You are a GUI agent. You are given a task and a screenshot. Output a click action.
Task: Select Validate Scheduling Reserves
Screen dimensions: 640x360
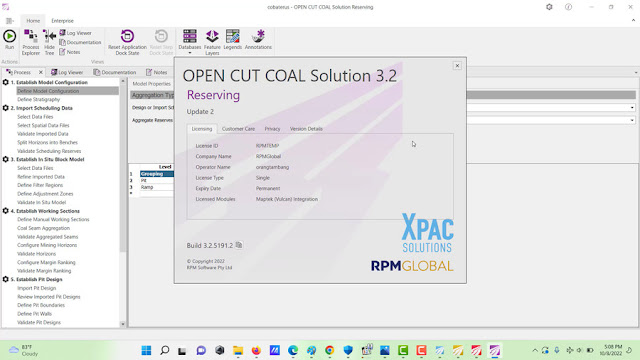coord(49,151)
